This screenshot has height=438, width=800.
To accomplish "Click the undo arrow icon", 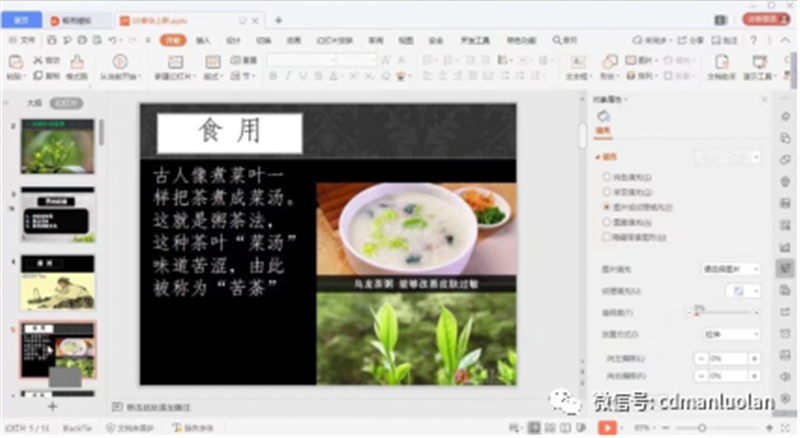I will pos(111,40).
